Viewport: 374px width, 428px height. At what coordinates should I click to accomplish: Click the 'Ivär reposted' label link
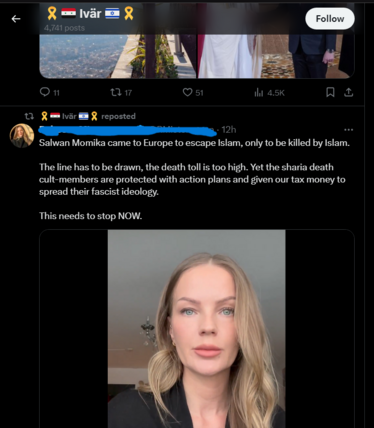point(88,116)
